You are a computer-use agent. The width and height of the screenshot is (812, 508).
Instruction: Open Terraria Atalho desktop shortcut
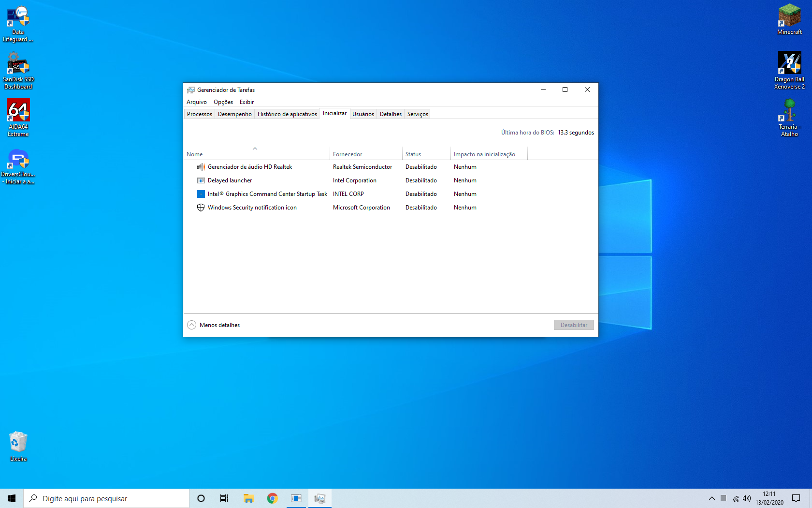(789, 118)
